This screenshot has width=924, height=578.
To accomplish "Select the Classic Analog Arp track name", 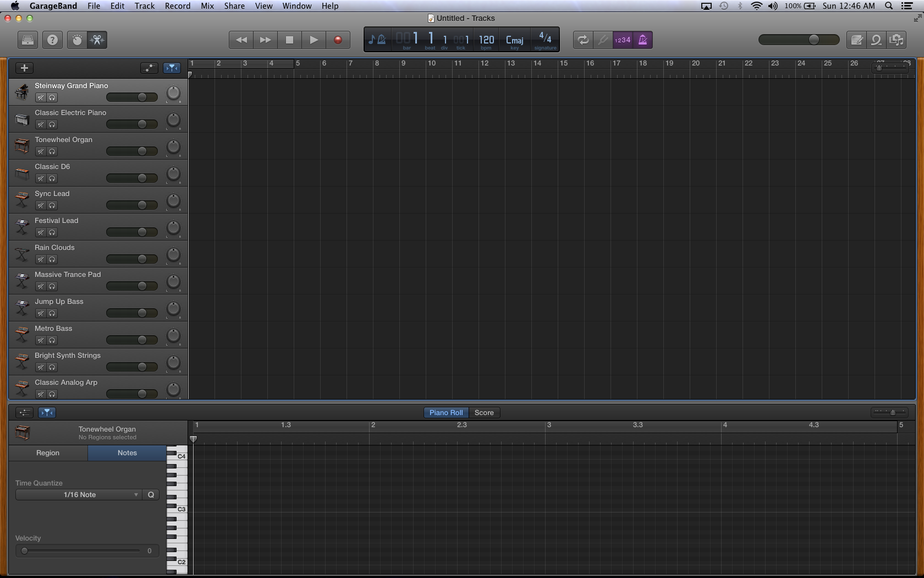I will (66, 383).
